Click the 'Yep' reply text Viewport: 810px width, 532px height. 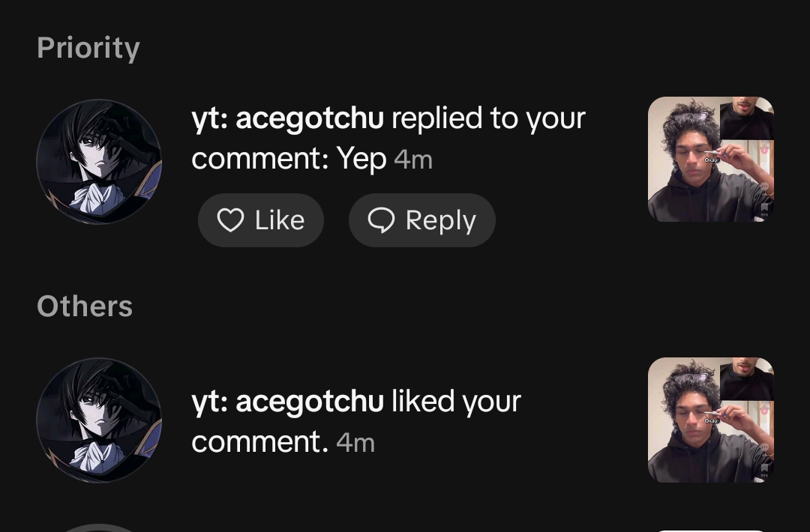tap(361, 158)
